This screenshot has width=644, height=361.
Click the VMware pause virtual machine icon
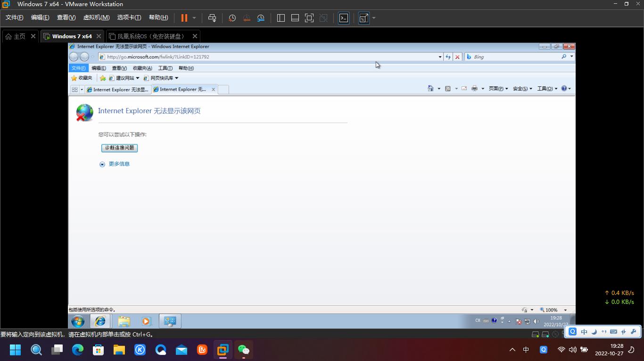(184, 18)
